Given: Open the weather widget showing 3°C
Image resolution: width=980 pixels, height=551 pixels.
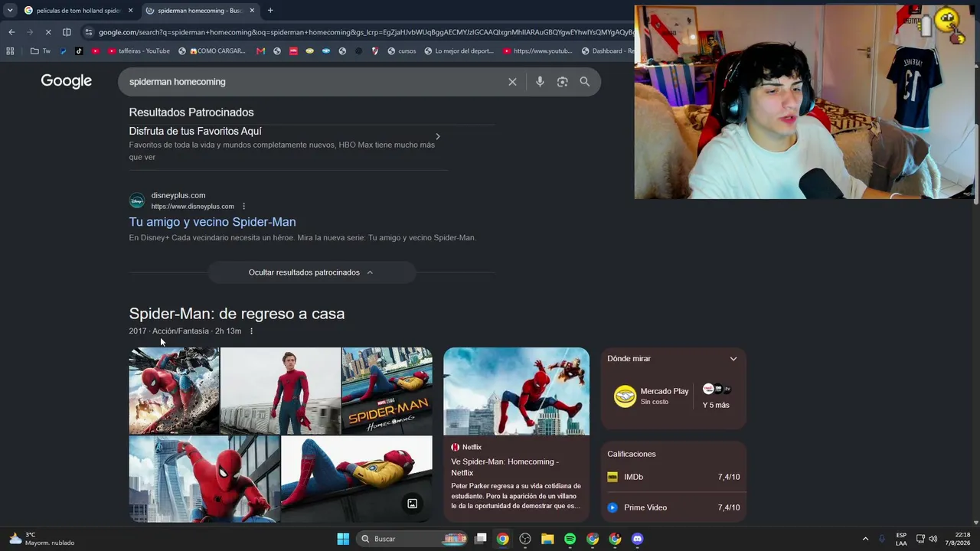Looking at the screenshot, I should point(42,539).
